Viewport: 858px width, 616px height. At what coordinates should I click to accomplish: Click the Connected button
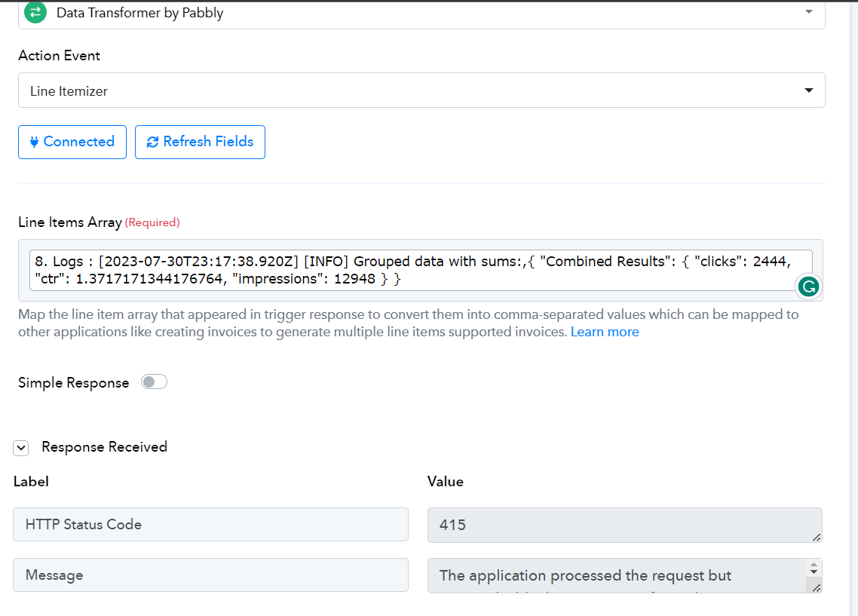(72, 143)
